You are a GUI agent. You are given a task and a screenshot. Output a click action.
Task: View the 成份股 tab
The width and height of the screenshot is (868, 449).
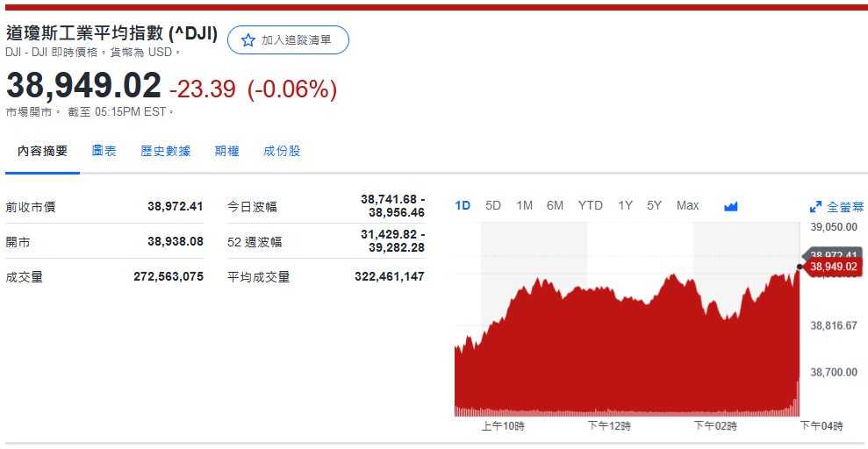282,151
